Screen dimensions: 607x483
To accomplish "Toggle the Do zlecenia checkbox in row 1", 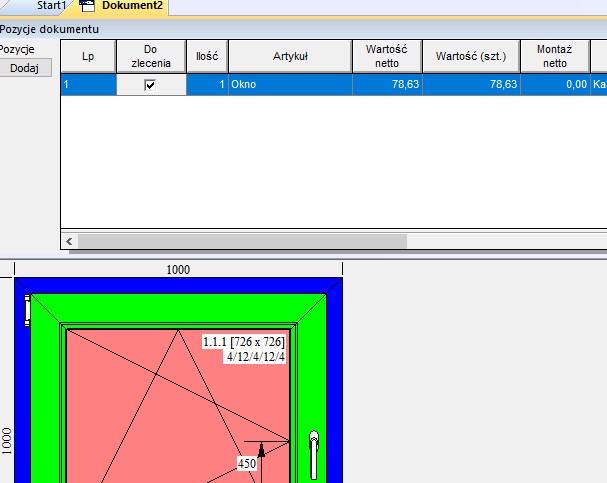I will tap(150, 84).
